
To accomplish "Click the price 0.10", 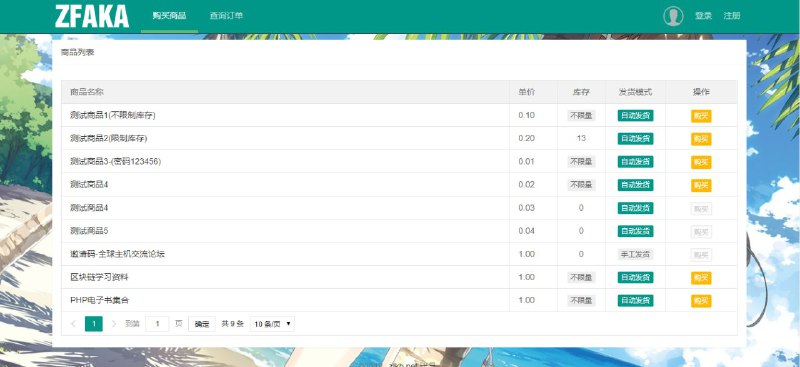I will pos(526,115).
